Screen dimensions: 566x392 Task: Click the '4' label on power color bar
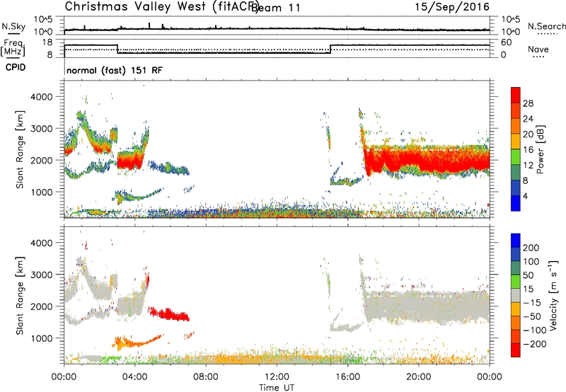(x=526, y=196)
